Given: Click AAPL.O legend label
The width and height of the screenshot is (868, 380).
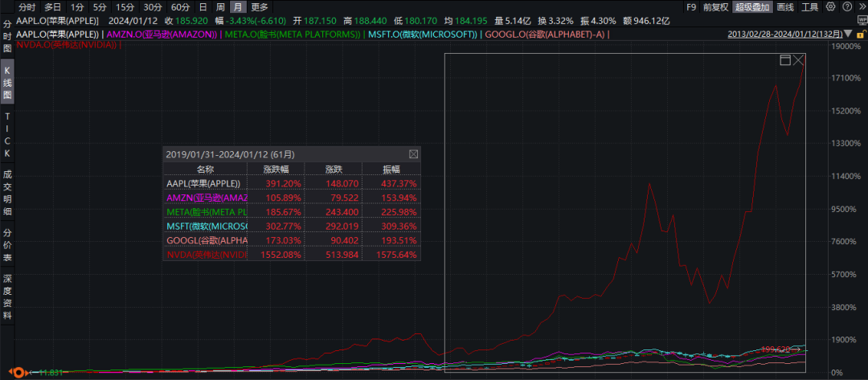Looking at the screenshot, I should [x=58, y=35].
